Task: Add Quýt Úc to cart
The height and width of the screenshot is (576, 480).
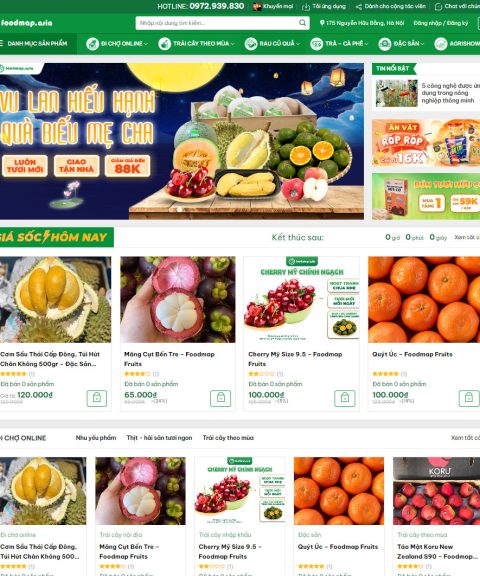Action: (x=469, y=398)
